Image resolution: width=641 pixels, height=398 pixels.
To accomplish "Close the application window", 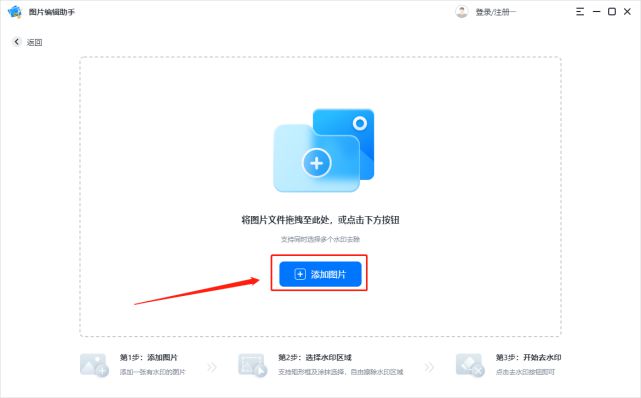I will (627, 12).
